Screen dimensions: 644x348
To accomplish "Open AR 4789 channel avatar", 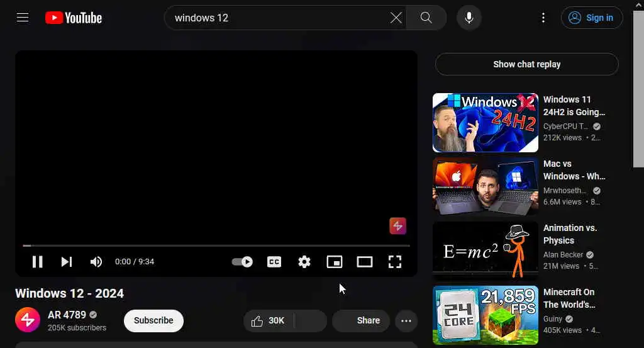I will point(28,320).
